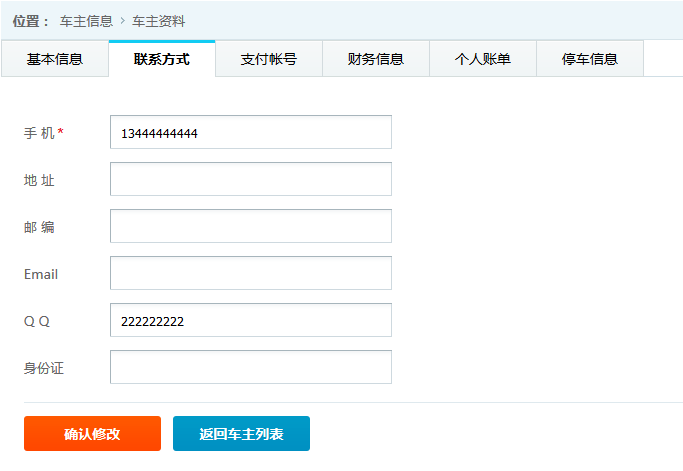This screenshot has height=471, width=683.
Task: Click the 地址 field label
Action: [x=39, y=180]
